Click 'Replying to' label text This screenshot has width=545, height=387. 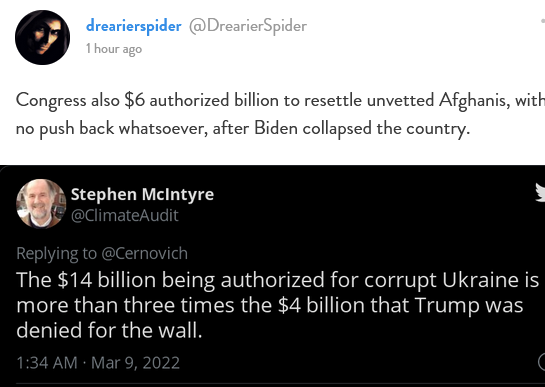coord(56,254)
